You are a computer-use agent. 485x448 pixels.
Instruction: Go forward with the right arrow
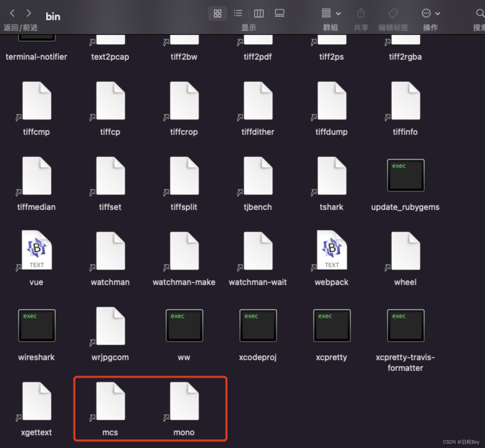(29, 13)
